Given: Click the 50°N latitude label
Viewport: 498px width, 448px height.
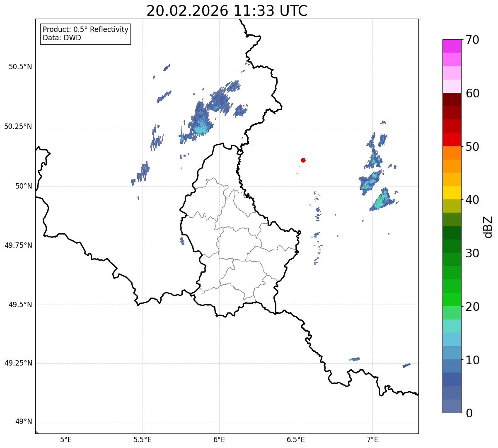Looking at the screenshot, I should (24, 186).
